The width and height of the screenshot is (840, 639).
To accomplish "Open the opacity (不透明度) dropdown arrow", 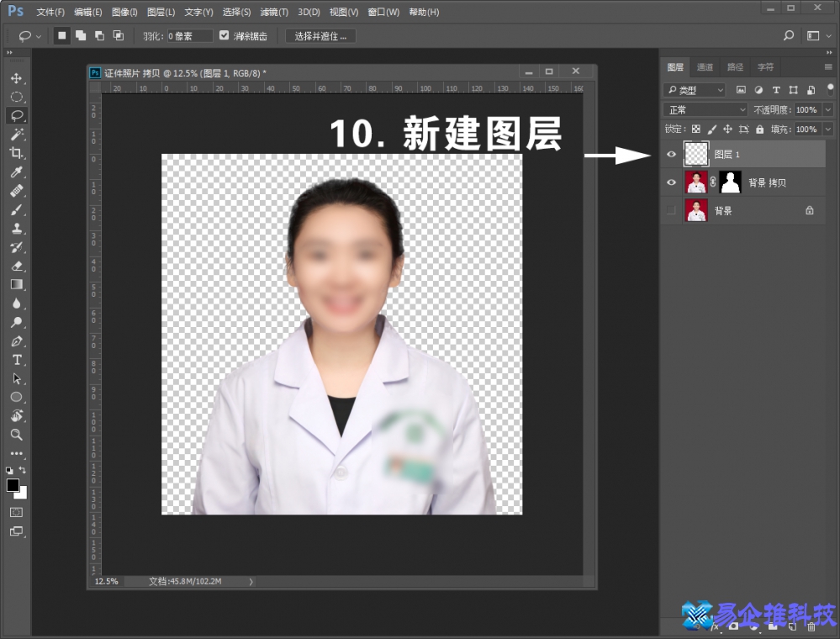I will (827, 109).
